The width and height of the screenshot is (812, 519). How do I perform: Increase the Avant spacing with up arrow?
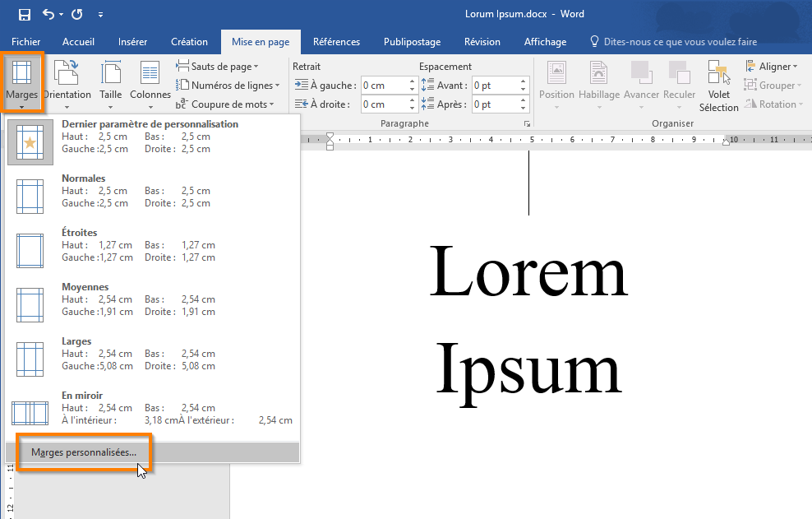pyautogui.click(x=523, y=81)
